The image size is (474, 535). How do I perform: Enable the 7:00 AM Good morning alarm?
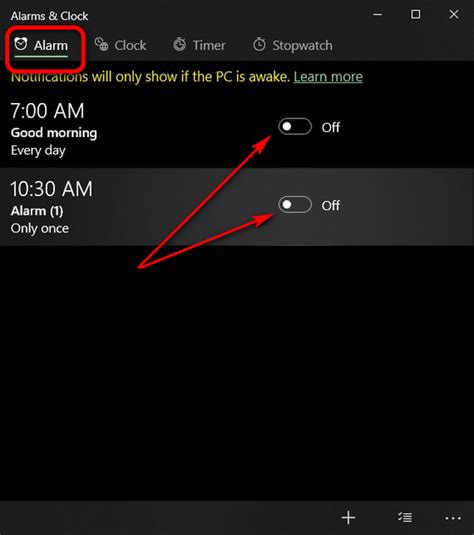click(x=295, y=127)
